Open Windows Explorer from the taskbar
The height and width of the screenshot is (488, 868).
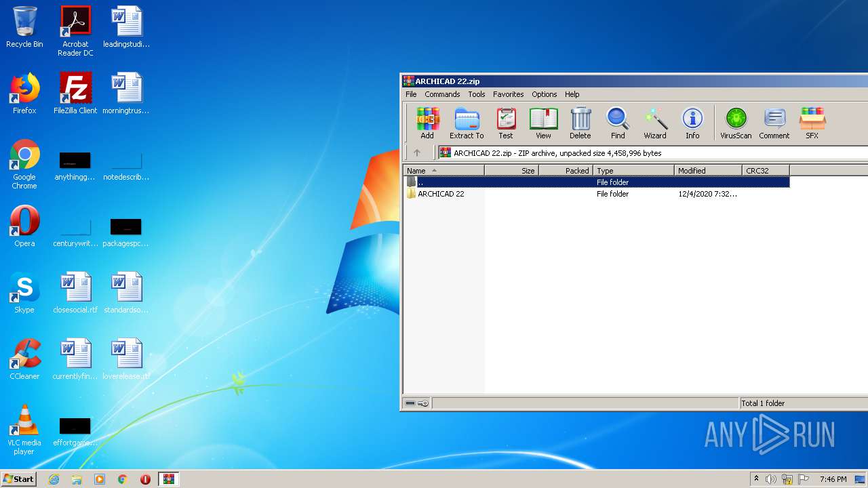[77, 479]
